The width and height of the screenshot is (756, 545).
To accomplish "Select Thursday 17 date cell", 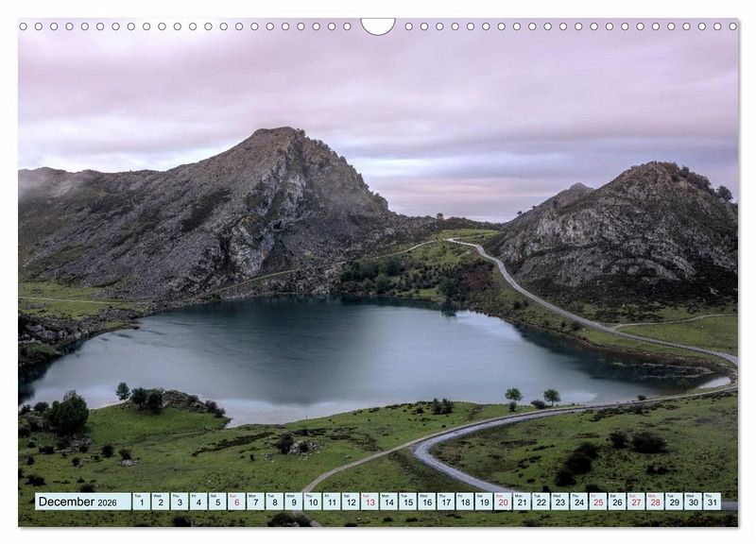I will [x=446, y=502].
